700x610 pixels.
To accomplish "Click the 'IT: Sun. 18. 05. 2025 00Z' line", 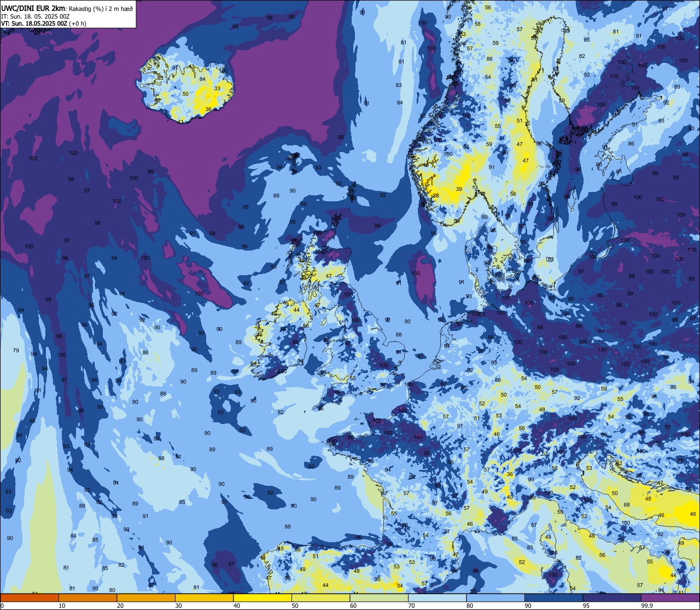I will (x=34, y=16).
